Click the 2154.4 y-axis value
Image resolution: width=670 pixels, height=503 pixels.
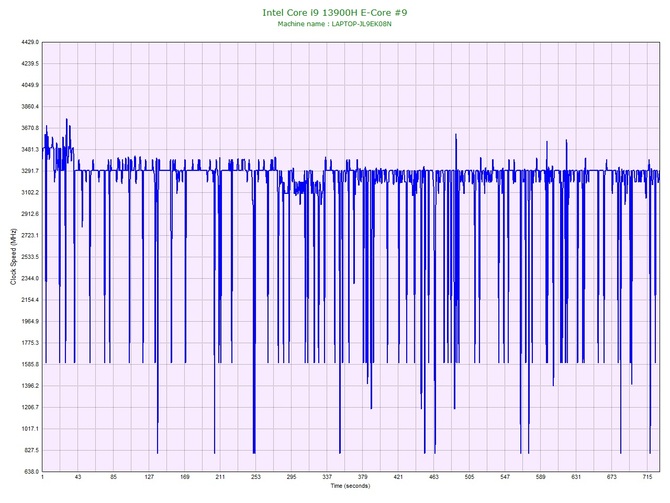pyautogui.click(x=30, y=300)
